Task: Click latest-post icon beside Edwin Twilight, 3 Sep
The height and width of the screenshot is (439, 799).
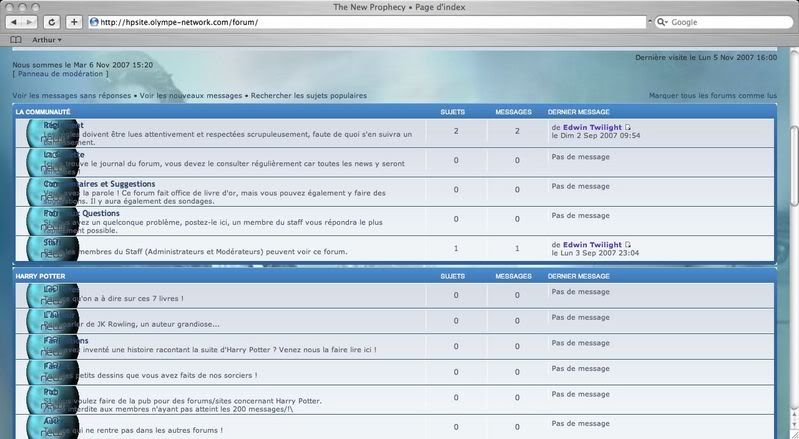Action: click(x=628, y=245)
